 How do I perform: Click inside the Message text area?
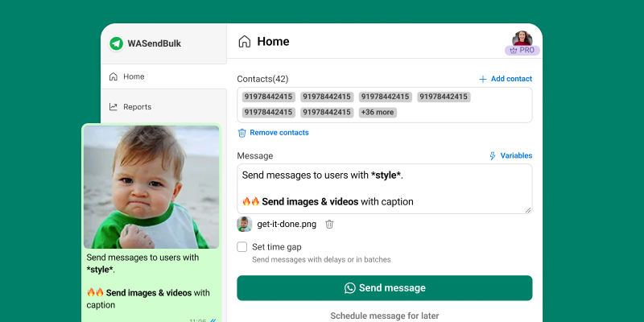click(385, 188)
